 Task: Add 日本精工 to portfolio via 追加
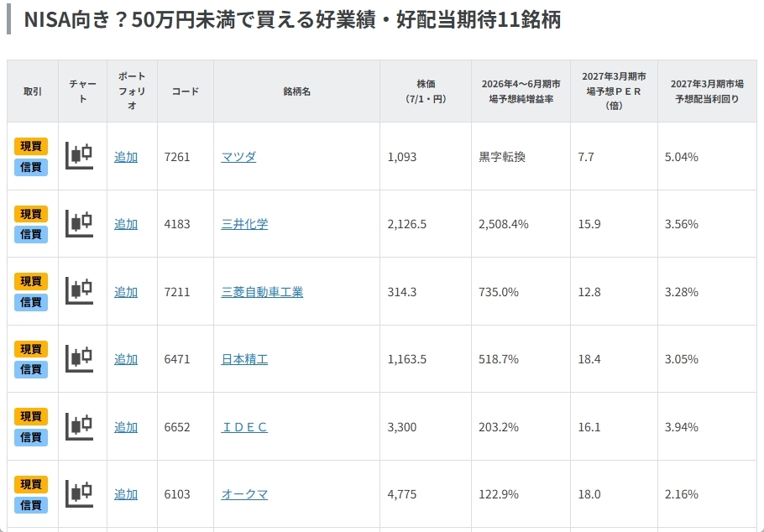126,359
